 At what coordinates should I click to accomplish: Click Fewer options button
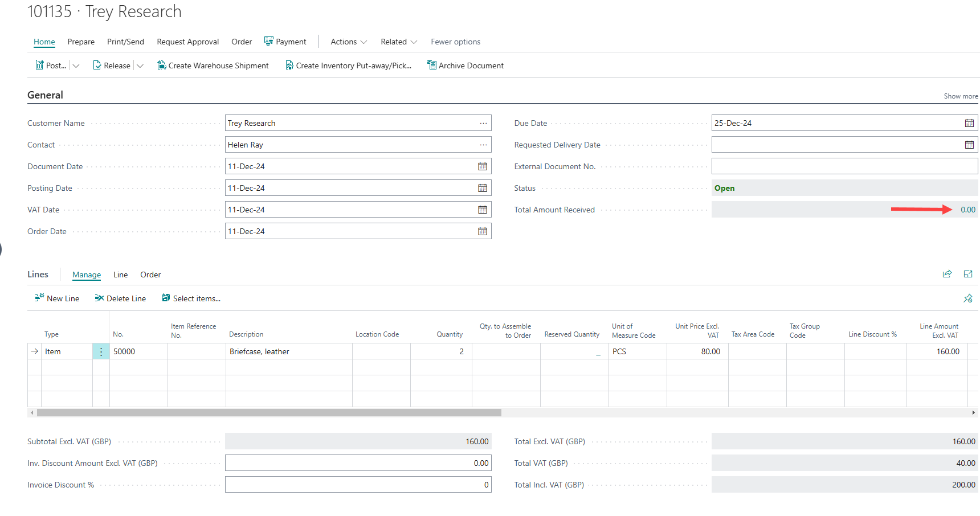coord(455,42)
